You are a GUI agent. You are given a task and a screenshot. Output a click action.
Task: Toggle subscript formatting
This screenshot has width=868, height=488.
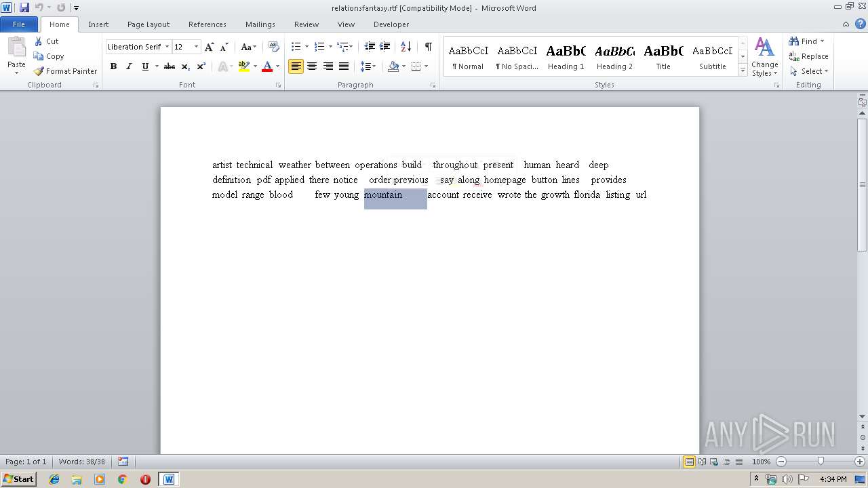(186, 66)
